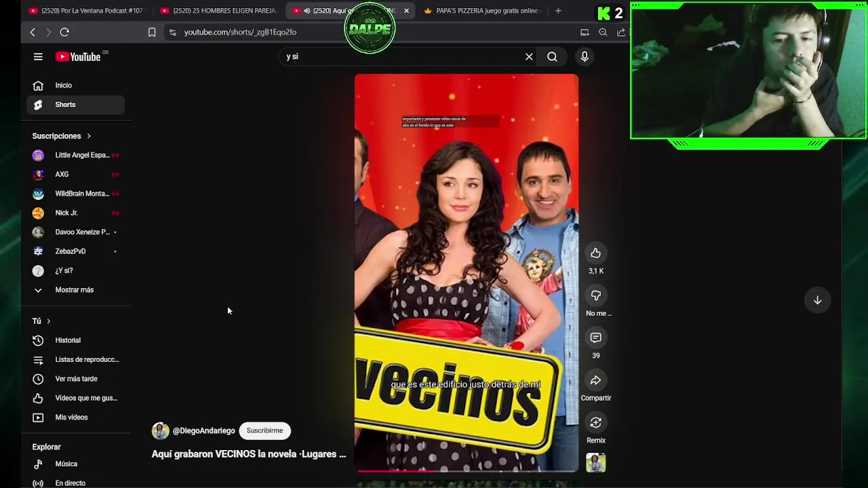Open Nick Jr. subscription channel
Viewport: 868px width, 488px height.
(x=75, y=213)
